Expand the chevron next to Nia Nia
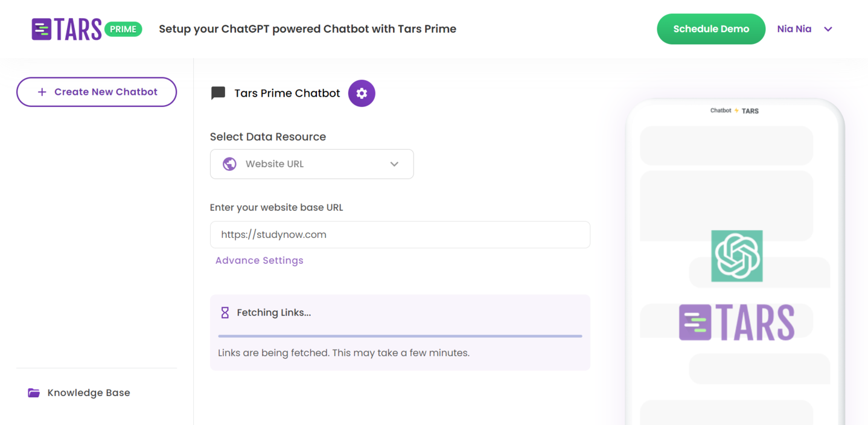This screenshot has height=425, width=868. click(828, 29)
